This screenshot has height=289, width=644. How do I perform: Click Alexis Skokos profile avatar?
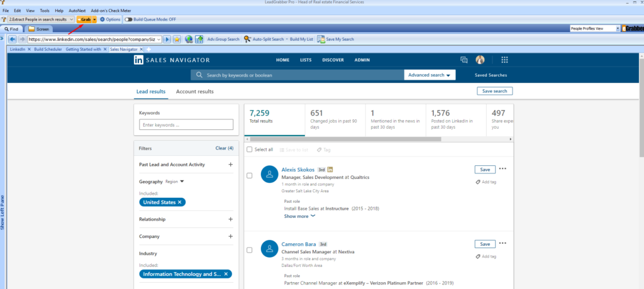pyautogui.click(x=269, y=174)
